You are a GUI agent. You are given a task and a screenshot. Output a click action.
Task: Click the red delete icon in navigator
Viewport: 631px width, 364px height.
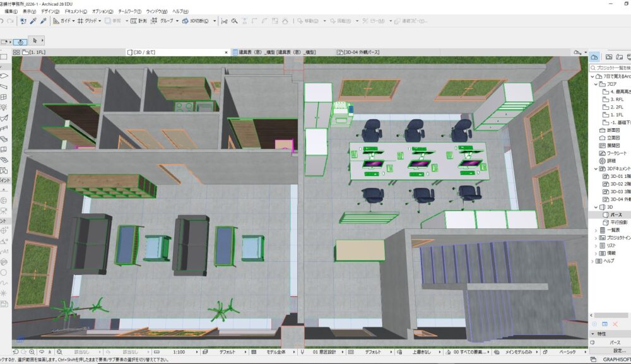615,324
